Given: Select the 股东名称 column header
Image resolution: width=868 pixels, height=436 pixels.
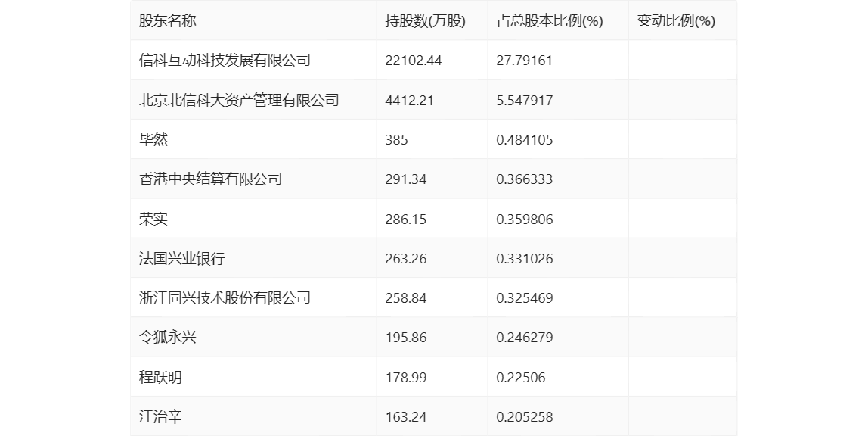Looking at the screenshot, I should [167, 21].
